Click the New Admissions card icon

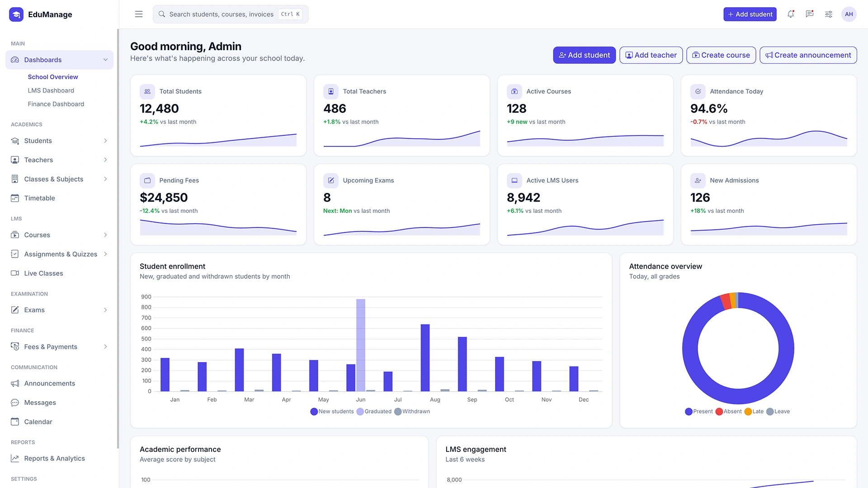698,180
